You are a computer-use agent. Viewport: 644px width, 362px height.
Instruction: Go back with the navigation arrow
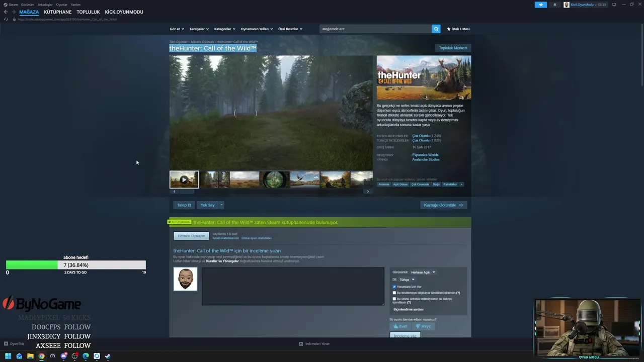(6, 12)
